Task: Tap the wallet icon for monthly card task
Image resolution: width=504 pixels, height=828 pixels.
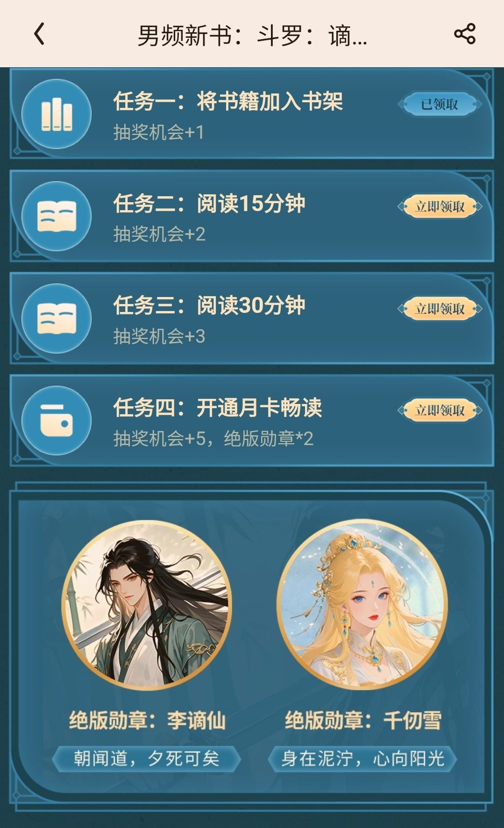Action: click(x=57, y=420)
